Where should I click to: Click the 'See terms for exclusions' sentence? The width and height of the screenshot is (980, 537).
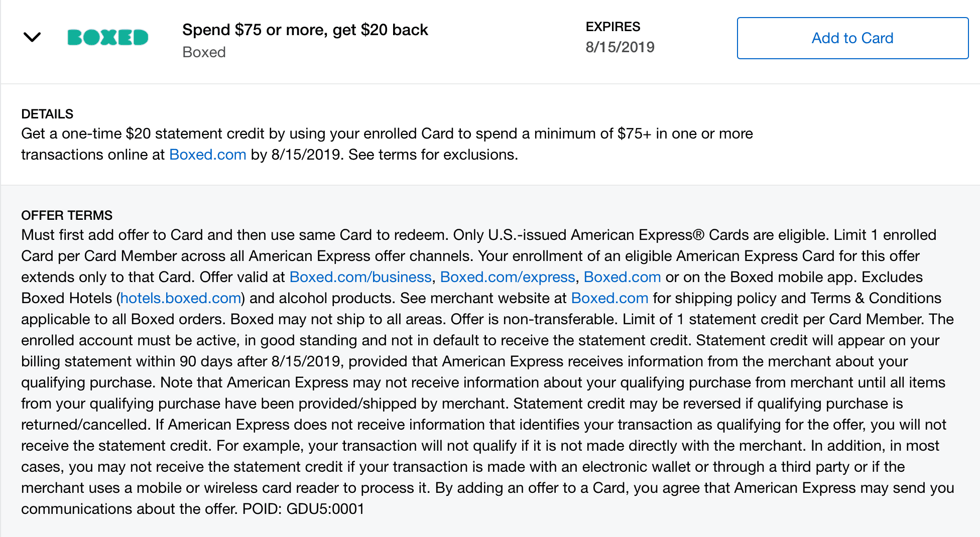(x=433, y=155)
